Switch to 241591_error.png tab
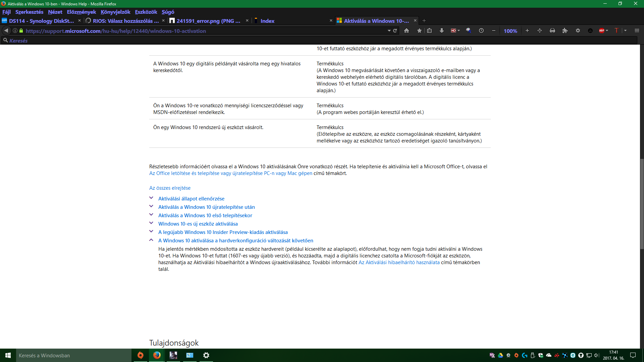This screenshot has width=644, height=362. [x=209, y=21]
